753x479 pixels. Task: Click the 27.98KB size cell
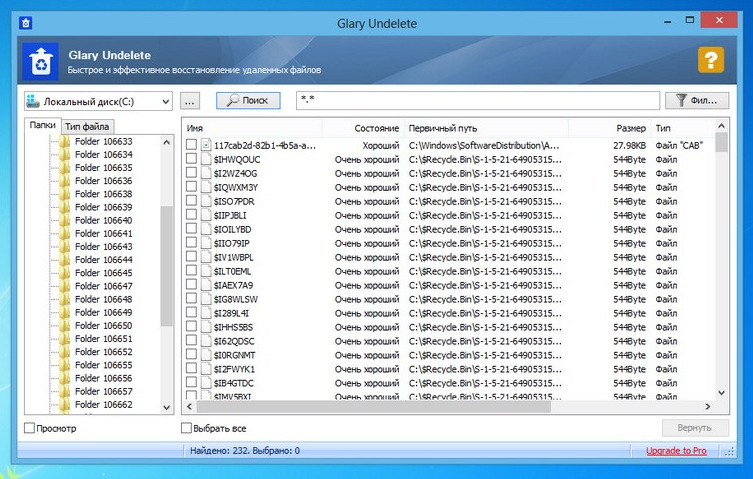click(x=629, y=145)
